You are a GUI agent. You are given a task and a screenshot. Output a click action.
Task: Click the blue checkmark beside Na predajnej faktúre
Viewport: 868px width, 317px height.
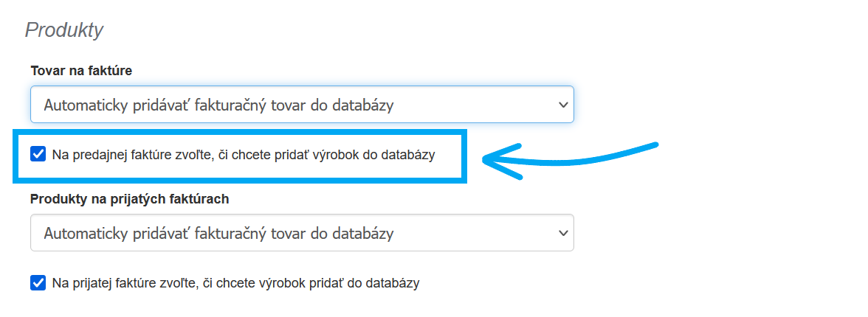(38, 154)
